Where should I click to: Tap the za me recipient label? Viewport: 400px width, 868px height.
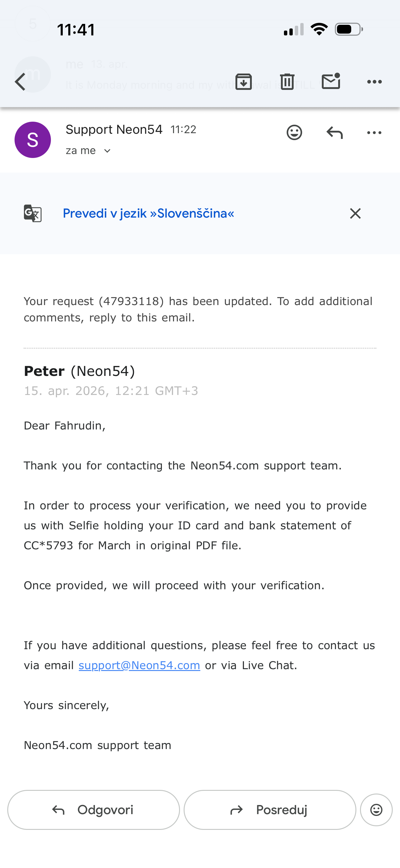(81, 151)
